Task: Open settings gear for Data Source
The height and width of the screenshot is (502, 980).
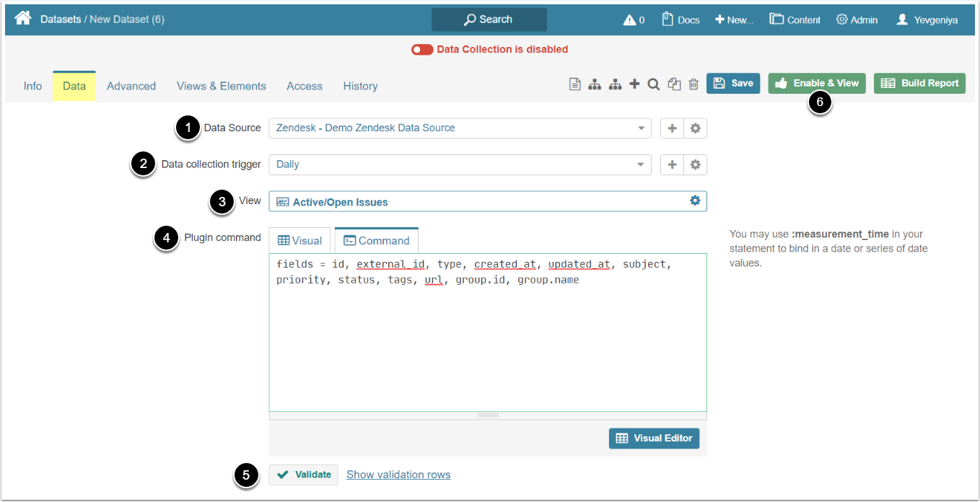Action: (x=695, y=128)
